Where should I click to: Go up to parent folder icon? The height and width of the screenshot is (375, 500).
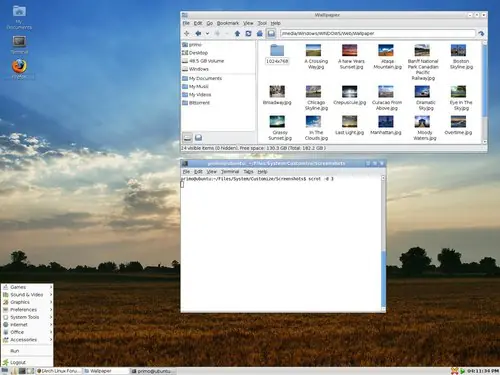click(x=237, y=33)
